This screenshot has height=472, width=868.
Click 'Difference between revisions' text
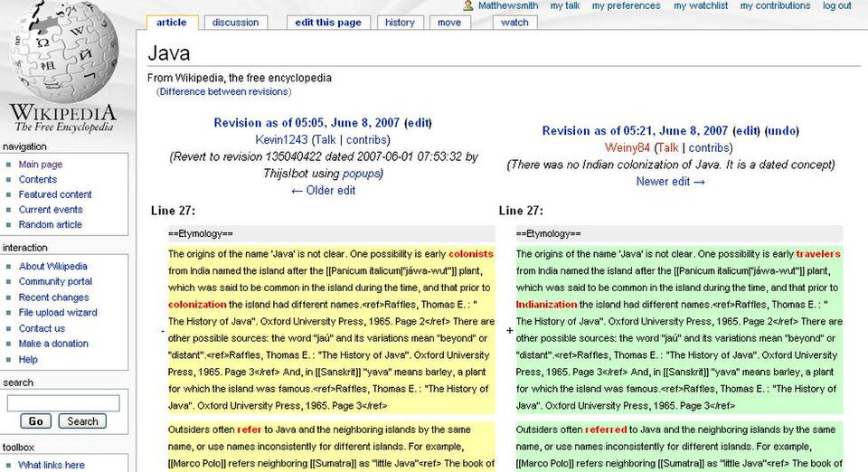point(223,92)
